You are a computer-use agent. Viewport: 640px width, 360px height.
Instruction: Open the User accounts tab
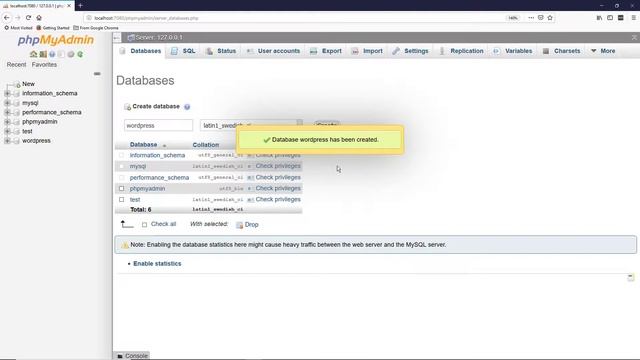click(273, 51)
